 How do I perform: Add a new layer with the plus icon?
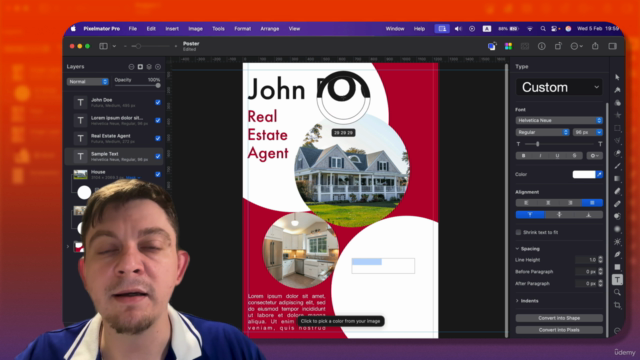(158, 67)
